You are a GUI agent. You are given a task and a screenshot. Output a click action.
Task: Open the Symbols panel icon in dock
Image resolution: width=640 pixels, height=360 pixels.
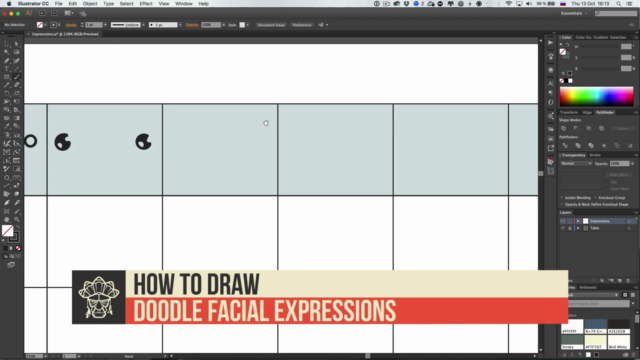(x=551, y=56)
